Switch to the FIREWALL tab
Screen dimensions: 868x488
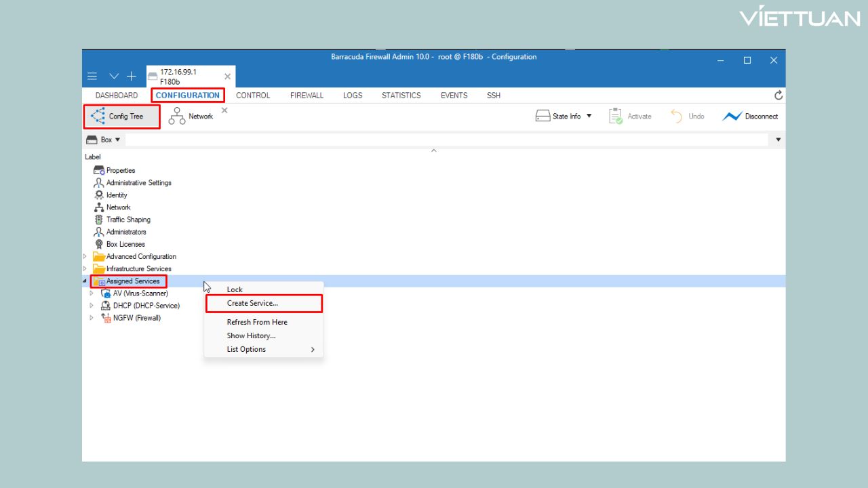point(307,96)
